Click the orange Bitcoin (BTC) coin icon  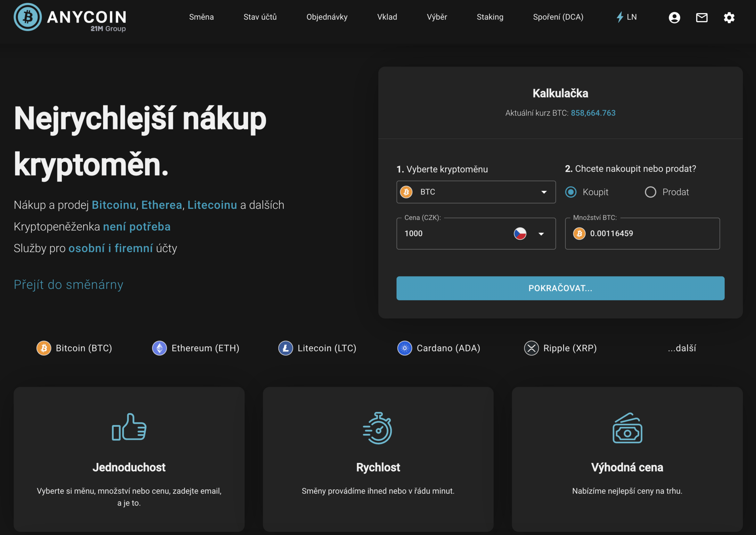(x=44, y=348)
